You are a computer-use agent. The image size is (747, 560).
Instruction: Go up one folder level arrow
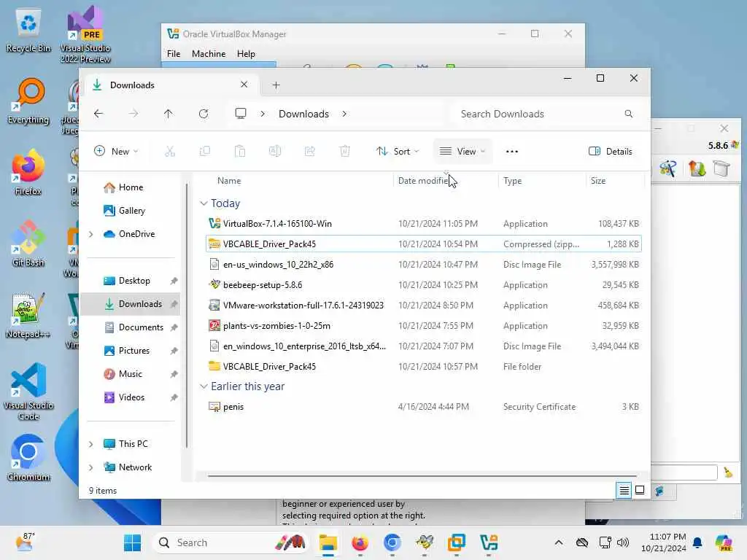coord(169,114)
